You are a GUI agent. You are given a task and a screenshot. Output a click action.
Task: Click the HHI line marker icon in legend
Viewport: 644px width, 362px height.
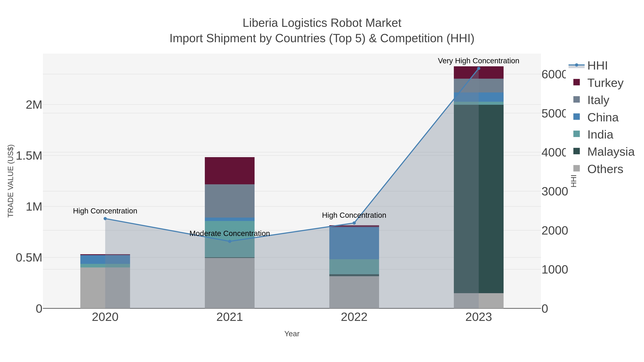577,65
